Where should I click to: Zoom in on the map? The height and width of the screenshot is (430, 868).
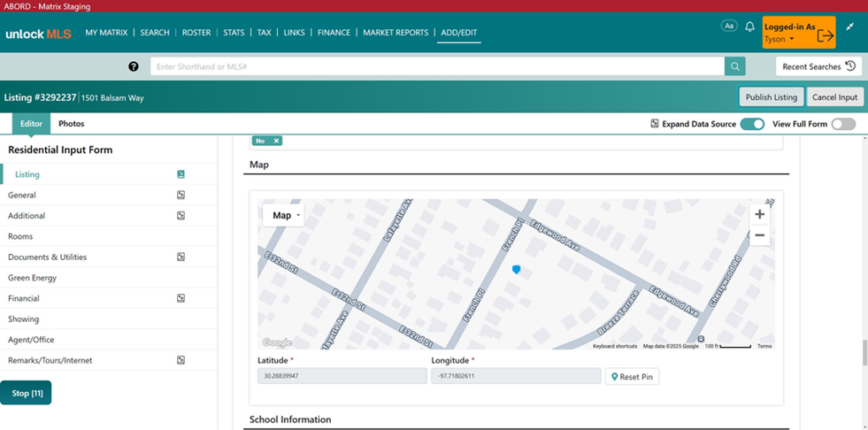pyautogui.click(x=759, y=215)
